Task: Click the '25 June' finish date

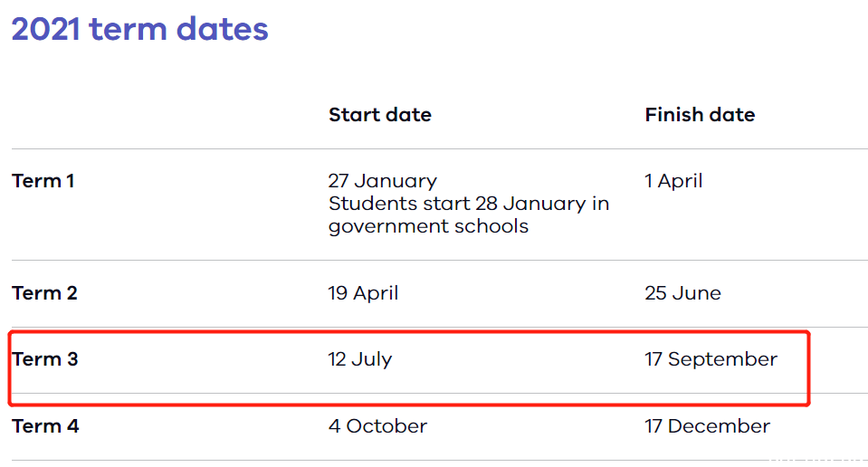Action: coord(682,293)
